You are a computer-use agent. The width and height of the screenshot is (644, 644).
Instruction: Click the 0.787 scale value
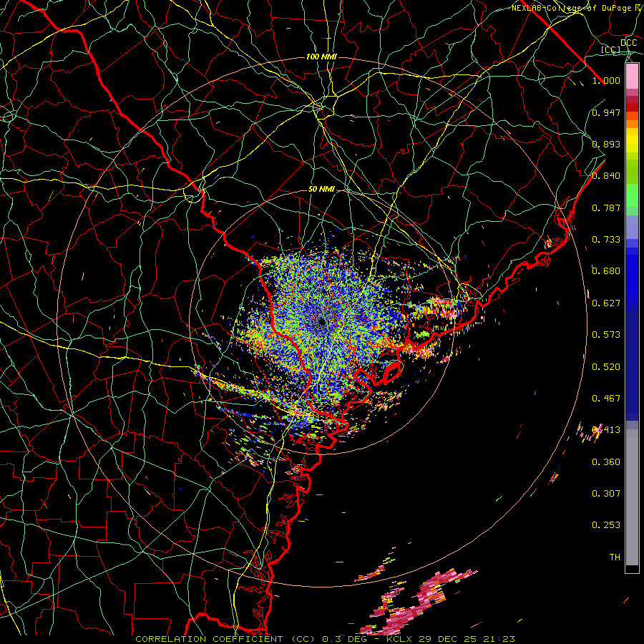click(606, 208)
